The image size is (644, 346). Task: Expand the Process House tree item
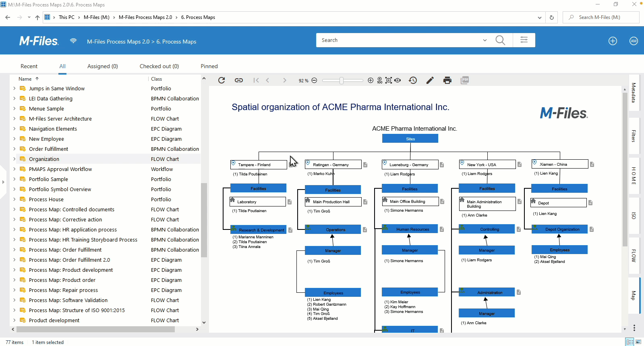[14, 199]
